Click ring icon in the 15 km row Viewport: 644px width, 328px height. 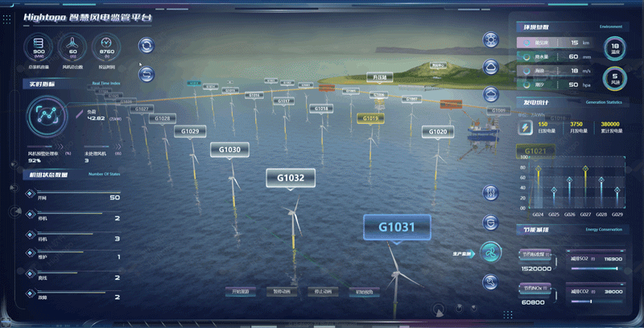526,43
